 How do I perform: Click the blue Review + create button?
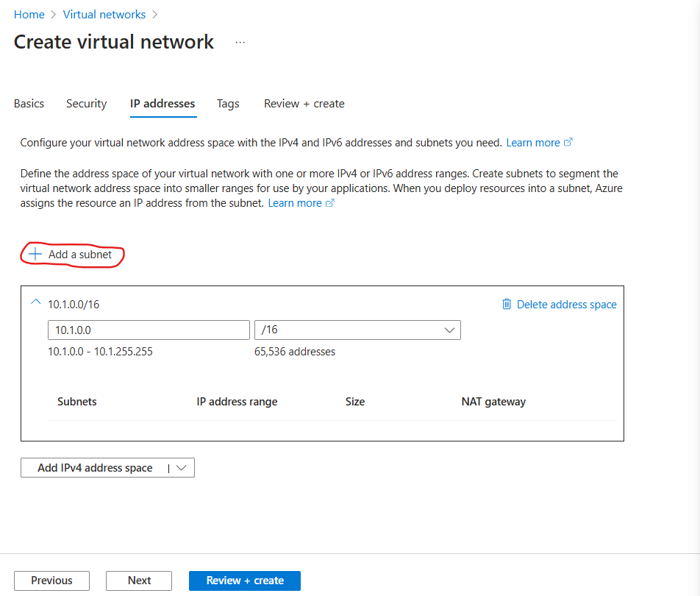tap(244, 580)
